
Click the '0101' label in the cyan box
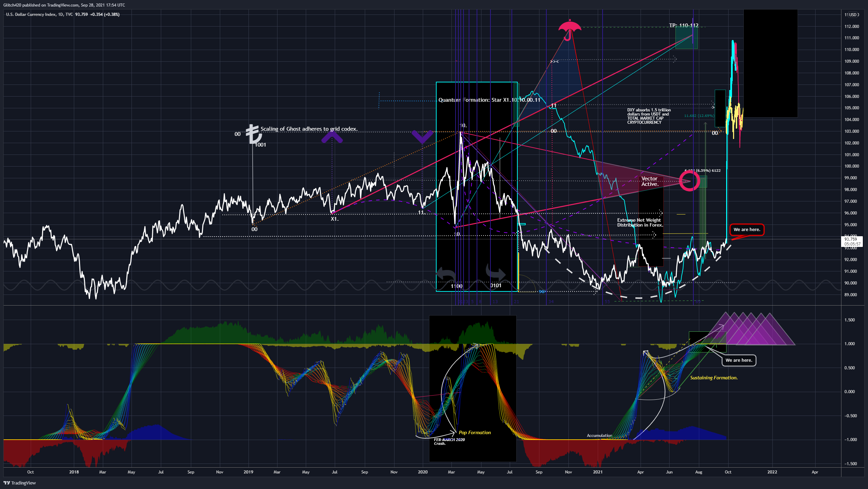pos(496,286)
